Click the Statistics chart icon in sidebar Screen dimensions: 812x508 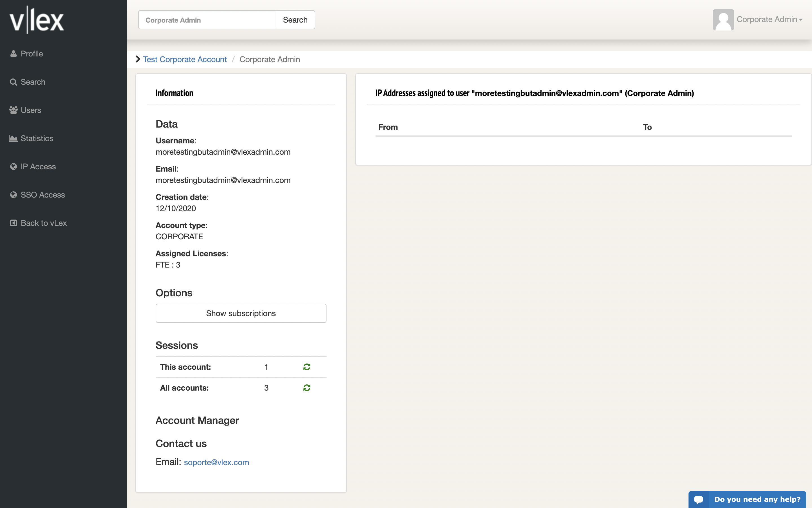[x=14, y=138]
